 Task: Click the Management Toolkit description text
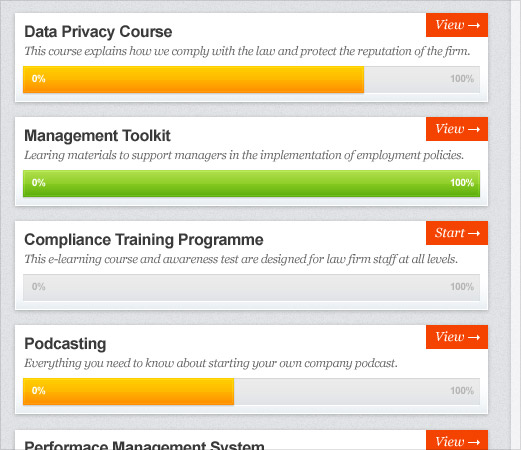tap(244, 155)
